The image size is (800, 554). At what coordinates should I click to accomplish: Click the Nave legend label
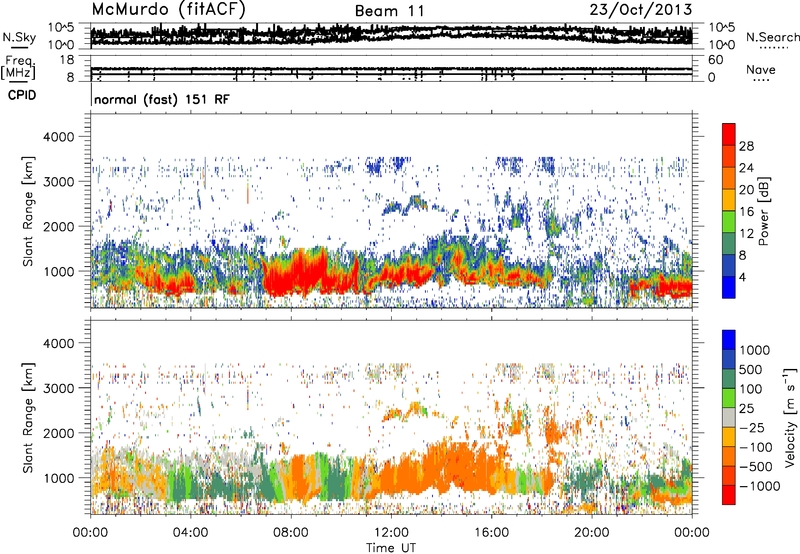pyautogui.click(x=761, y=70)
